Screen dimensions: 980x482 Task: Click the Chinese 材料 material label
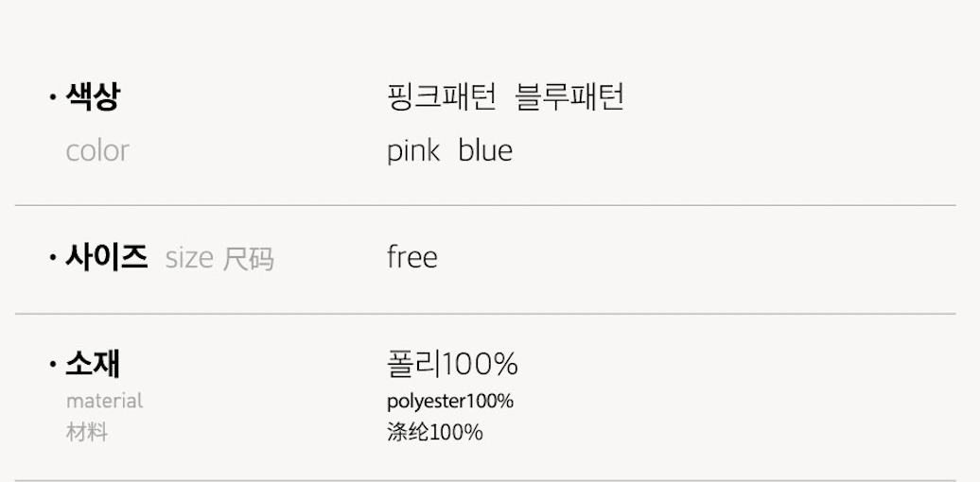click(87, 432)
